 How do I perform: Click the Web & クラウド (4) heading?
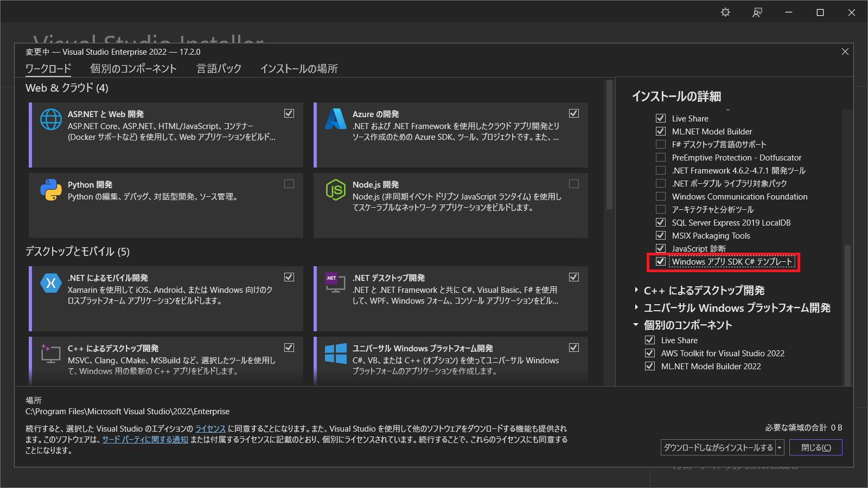(67, 88)
